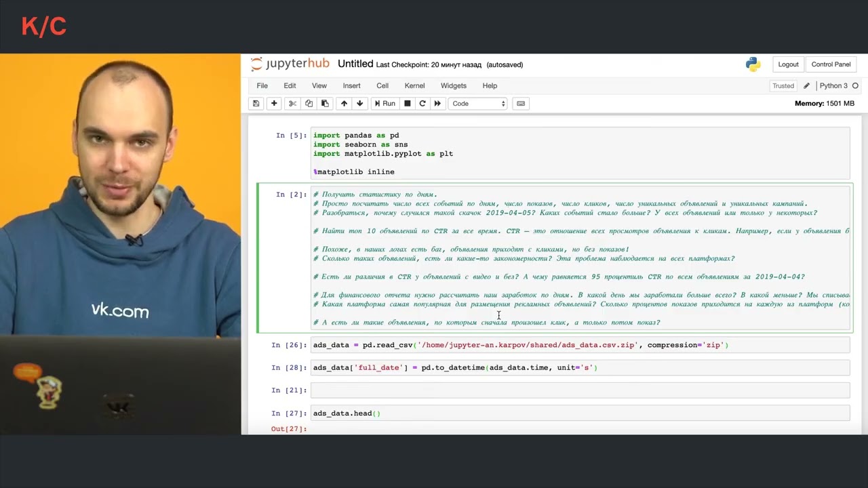Open the View menu
The height and width of the screenshot is (488, 868).
[319, 86]
